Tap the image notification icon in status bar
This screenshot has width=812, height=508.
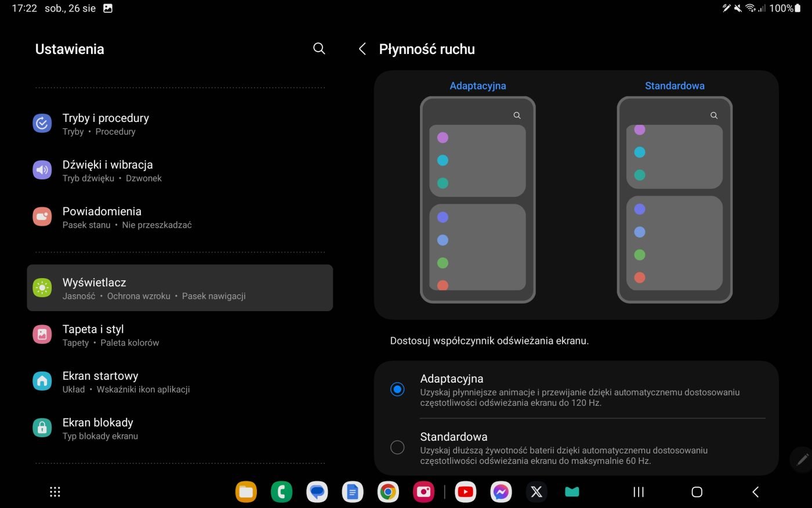point(108,8)
